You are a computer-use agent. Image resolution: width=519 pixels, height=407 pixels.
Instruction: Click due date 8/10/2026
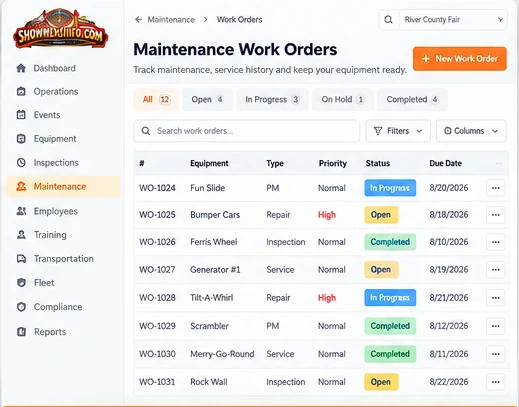[449, 242]
